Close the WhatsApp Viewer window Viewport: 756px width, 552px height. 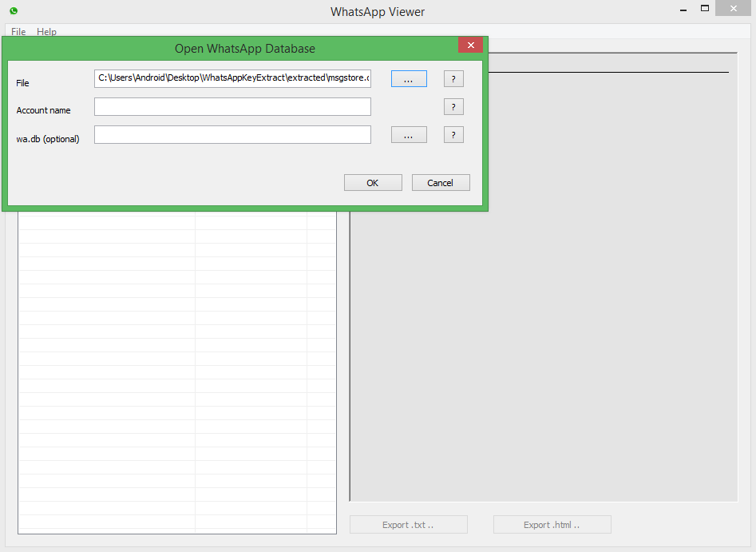click(x=734, y=8)
